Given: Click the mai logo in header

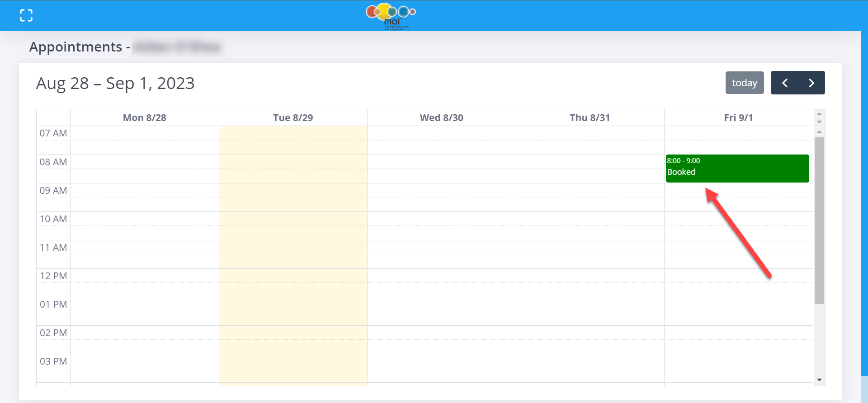Looking at the screenshot, I should tap(391, 15).
